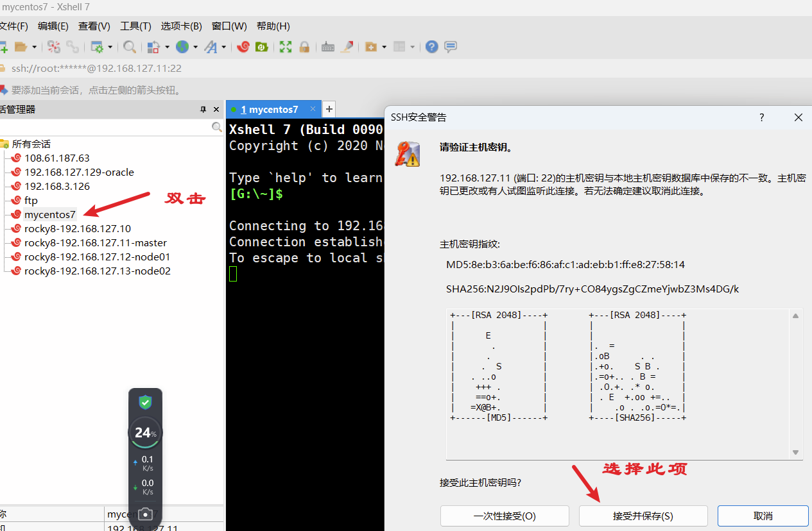The height and width of the screenshot is (531, 812).
Task: Select the 192.168.3.126 session
Action: [x=57, y=186]
